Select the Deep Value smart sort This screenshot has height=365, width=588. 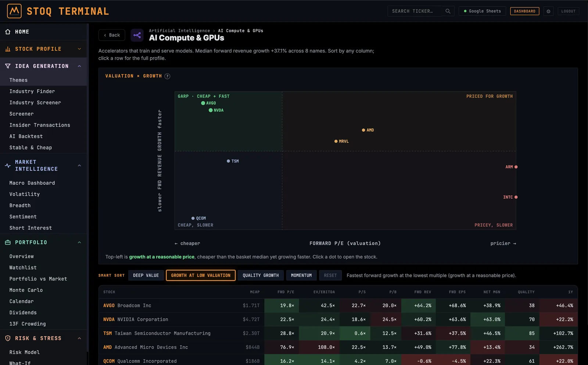point(146,275)
